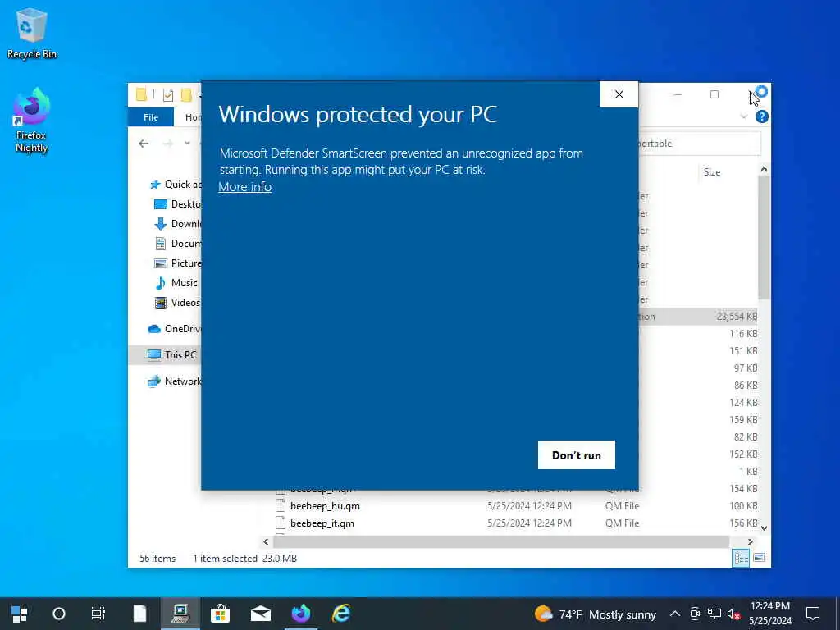Click the Size column header
Screen dimensions: 840x630
[712, 172]
